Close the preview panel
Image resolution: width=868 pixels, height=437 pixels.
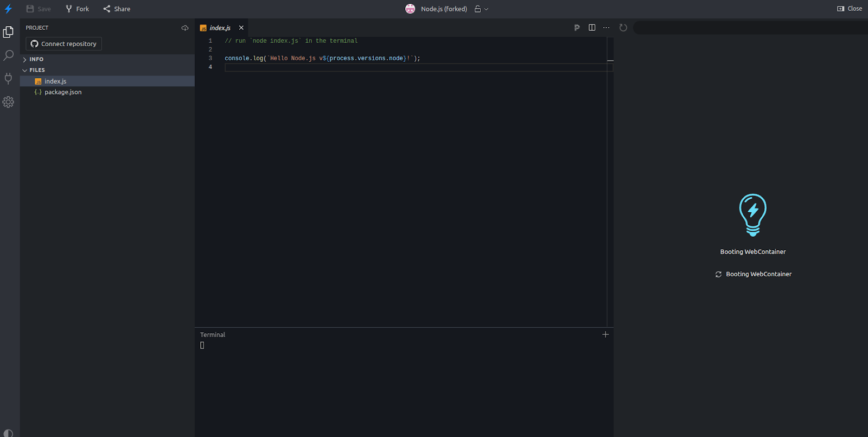pos(850,9)
